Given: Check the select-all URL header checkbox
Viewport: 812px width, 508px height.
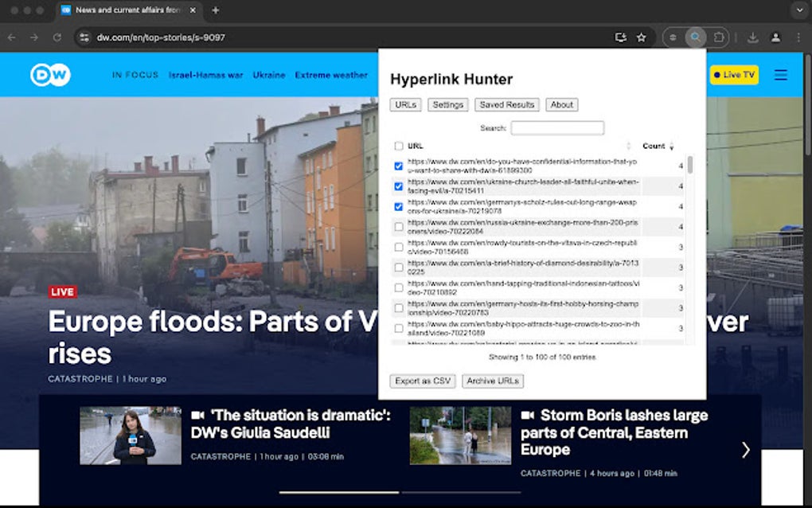Looking at the screenshot, I should click(399, 146).
